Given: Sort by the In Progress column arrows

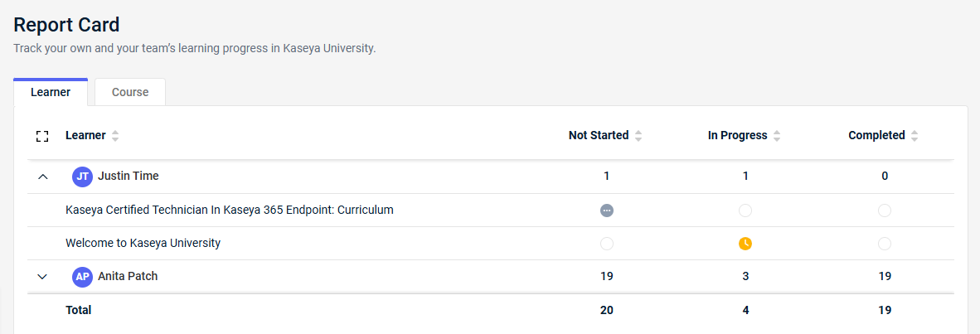Looking at the screenshot, I should [x=777, y=136].
